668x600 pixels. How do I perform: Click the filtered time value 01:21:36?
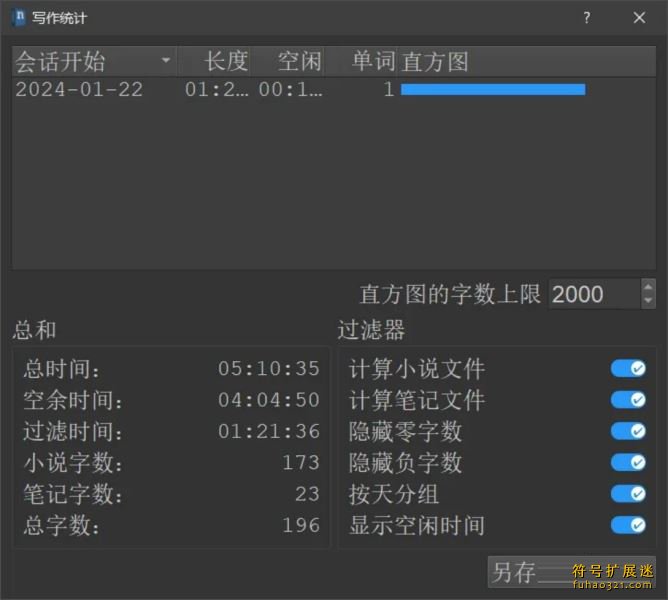(269, 431)
